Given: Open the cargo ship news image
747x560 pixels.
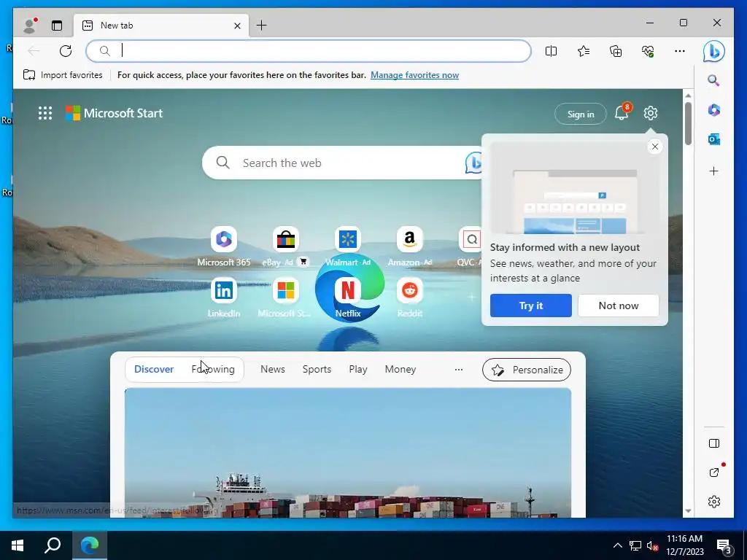Looking at the screenshot, I should [x=348, y=452].
